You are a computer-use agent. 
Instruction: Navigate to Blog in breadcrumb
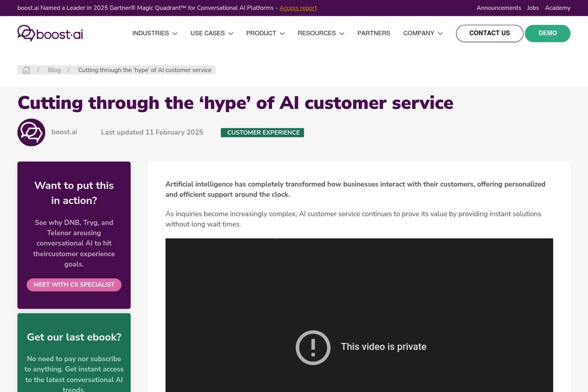tap(54, 70)
